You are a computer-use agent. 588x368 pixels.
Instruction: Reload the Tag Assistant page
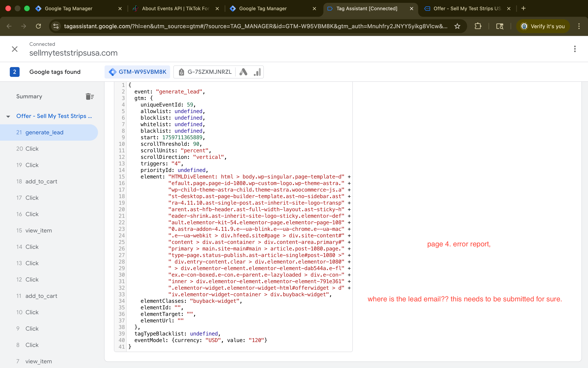(x=38, y=26)
